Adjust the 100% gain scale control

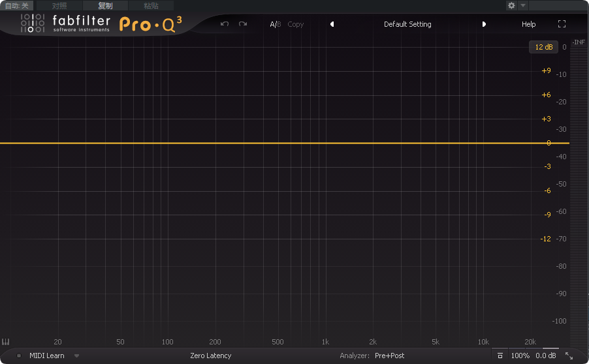tap(520, 356)
